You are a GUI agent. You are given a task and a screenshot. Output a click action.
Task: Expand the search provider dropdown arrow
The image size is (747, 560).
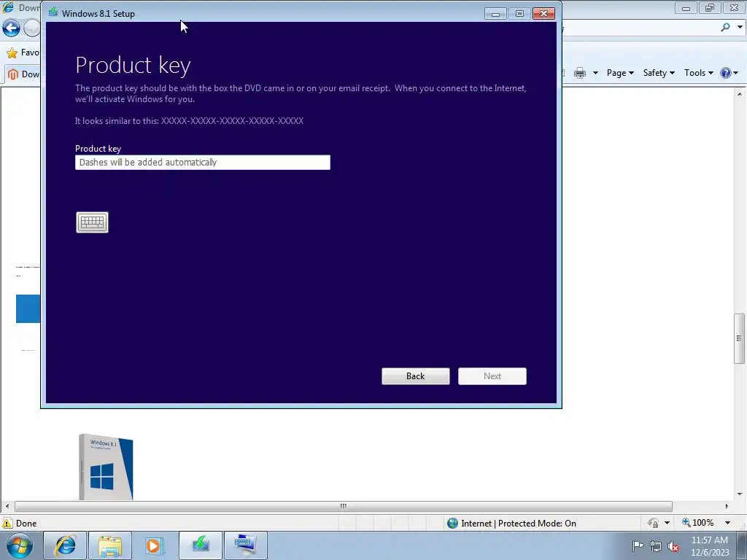740,27
